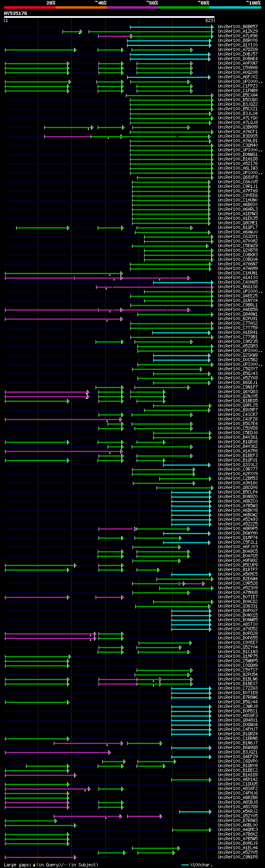Open the UniRef100_B8R0Y6 entry
The width and height of the screenshot is (265, 868).
pos(238,40)
